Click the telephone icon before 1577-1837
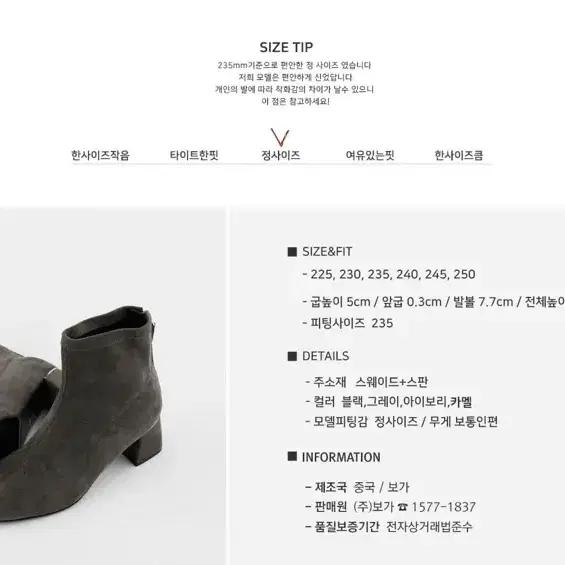 coord(402,507)
